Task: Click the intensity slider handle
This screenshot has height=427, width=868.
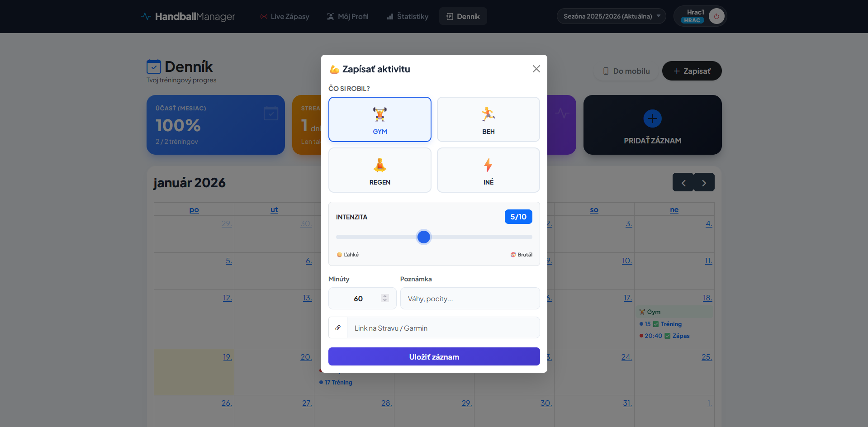Action: point(424,237)
